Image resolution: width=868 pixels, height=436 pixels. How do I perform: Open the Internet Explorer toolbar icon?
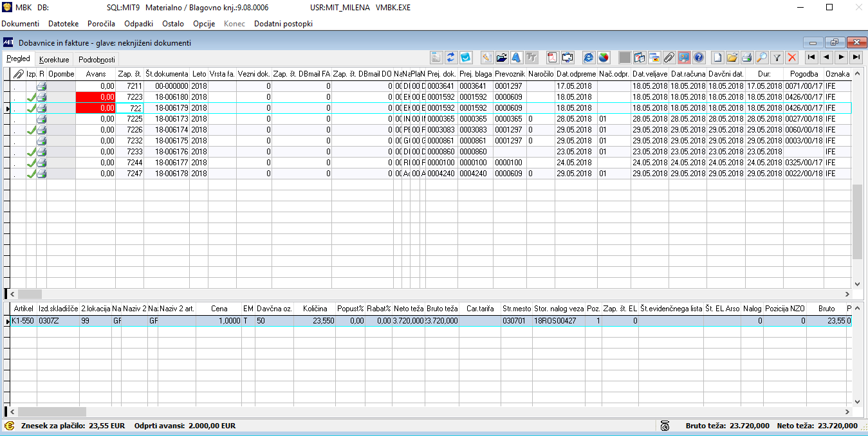pyautogui.click(x=588, y=57)
